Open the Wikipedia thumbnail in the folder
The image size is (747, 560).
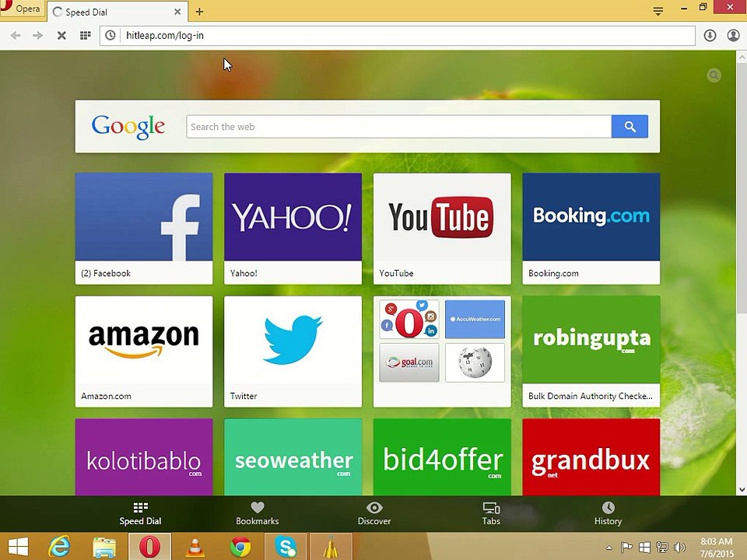[x=475, y=362]
